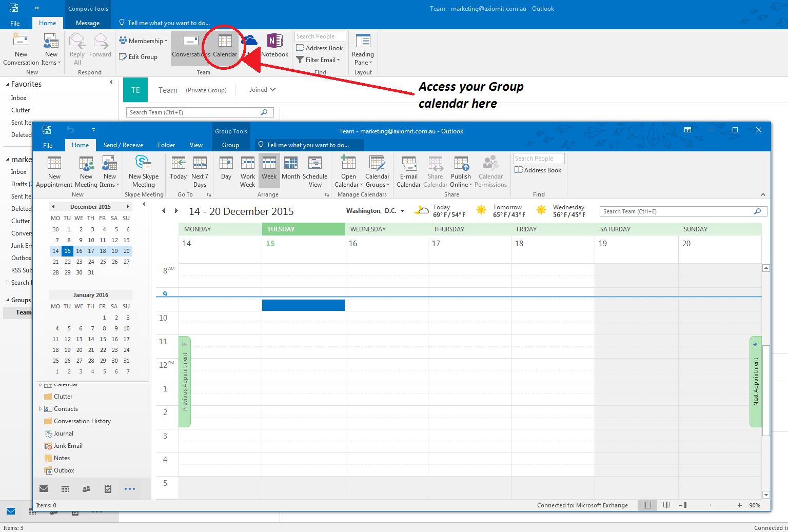Select the Week view button
Screen dimensions: 788x532
tap(269, 169)
